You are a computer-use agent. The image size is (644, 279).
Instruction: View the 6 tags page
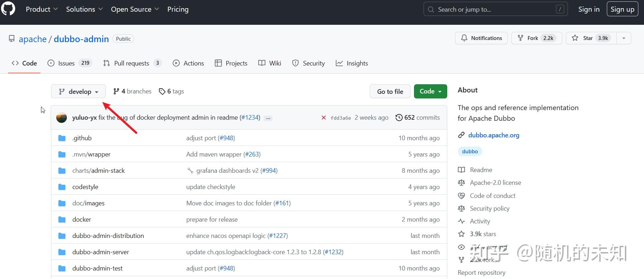pos(172,91)
